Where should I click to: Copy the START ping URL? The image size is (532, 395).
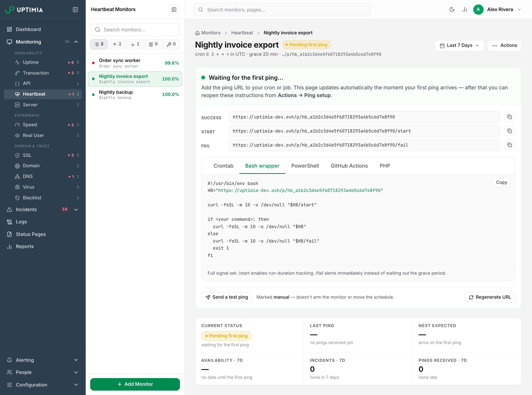[x=509, y=131]
